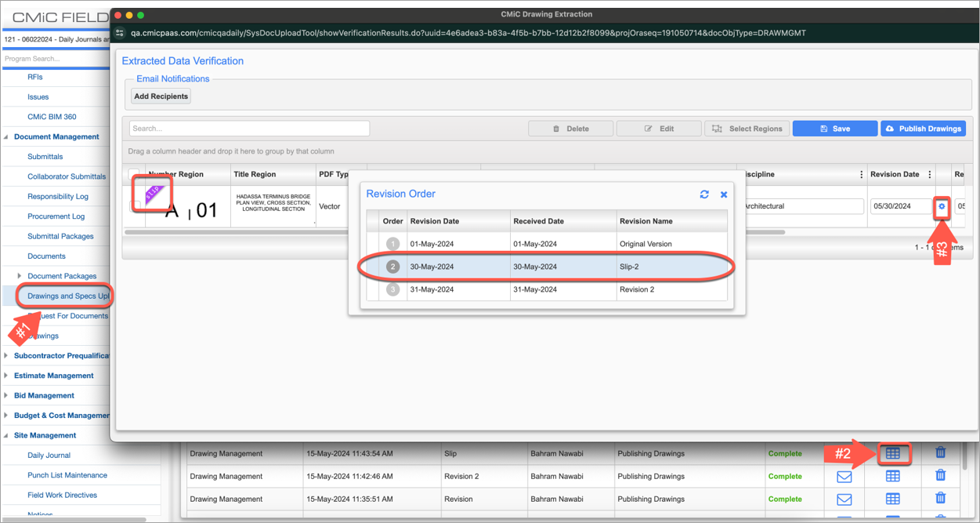Open Submittal Packages in the sidebar

click(x=60, y=236)
